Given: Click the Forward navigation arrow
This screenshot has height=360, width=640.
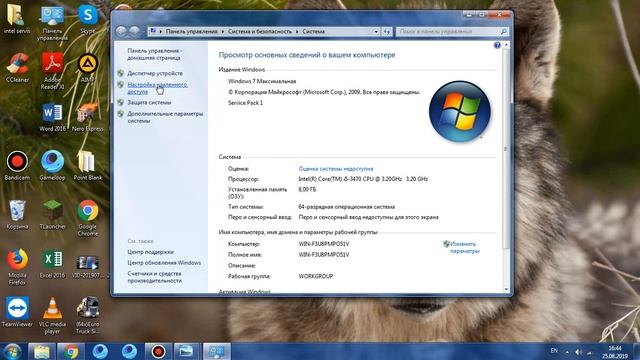Looking at the screenshot, I should (134, 31).
